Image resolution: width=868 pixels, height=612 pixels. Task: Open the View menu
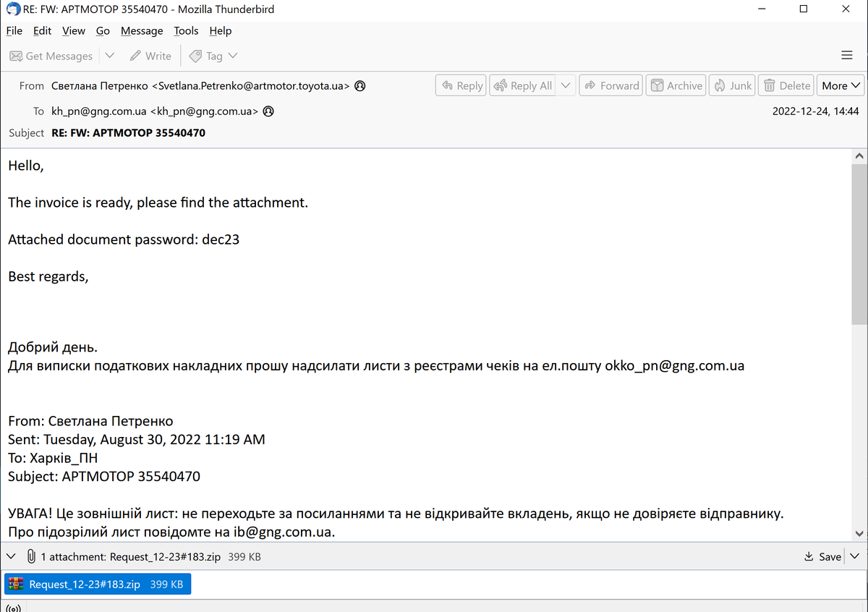[x=74, y=30]
